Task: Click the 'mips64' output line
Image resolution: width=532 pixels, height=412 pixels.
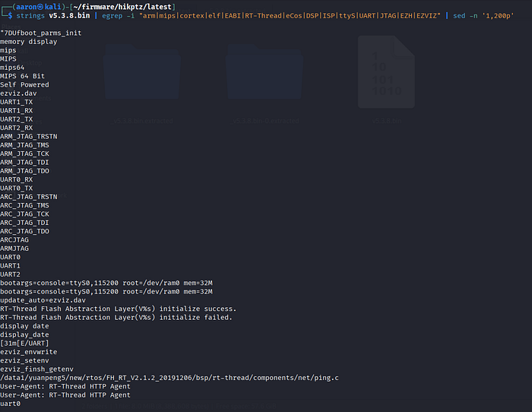Action: coord(12,68)
